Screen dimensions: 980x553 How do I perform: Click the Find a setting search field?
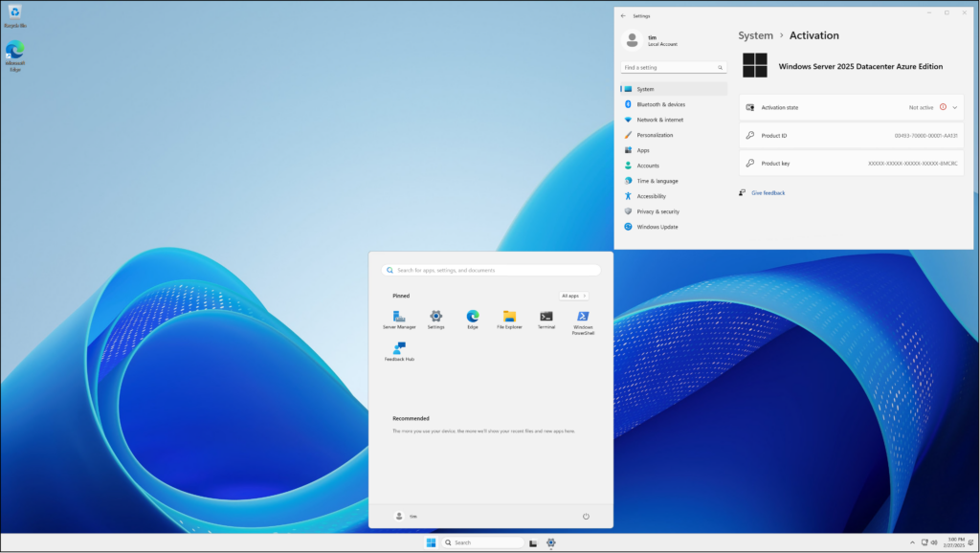[673, 68]
